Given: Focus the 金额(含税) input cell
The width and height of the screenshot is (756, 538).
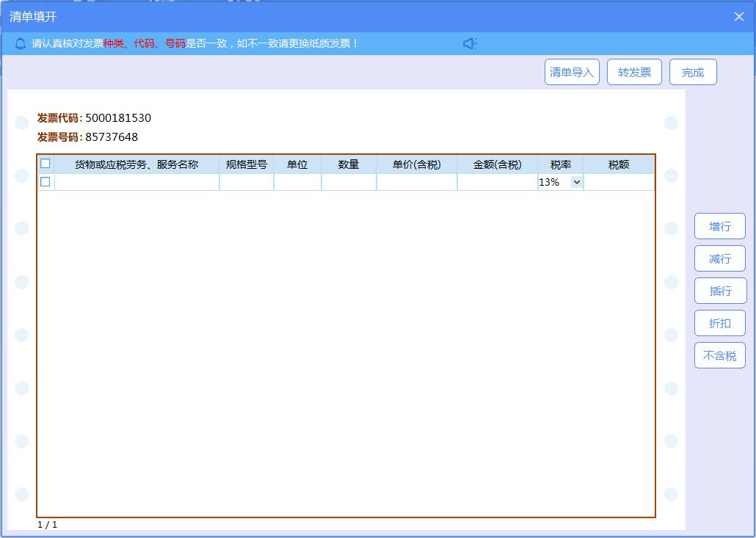Looking at the screenshot, I should (497, 182).
